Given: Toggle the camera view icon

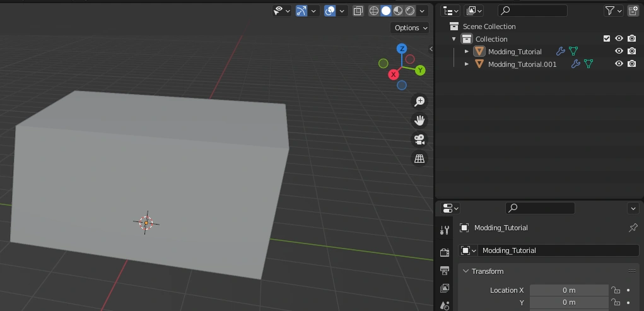Looking at the screenshot, I should click(419, 139).
